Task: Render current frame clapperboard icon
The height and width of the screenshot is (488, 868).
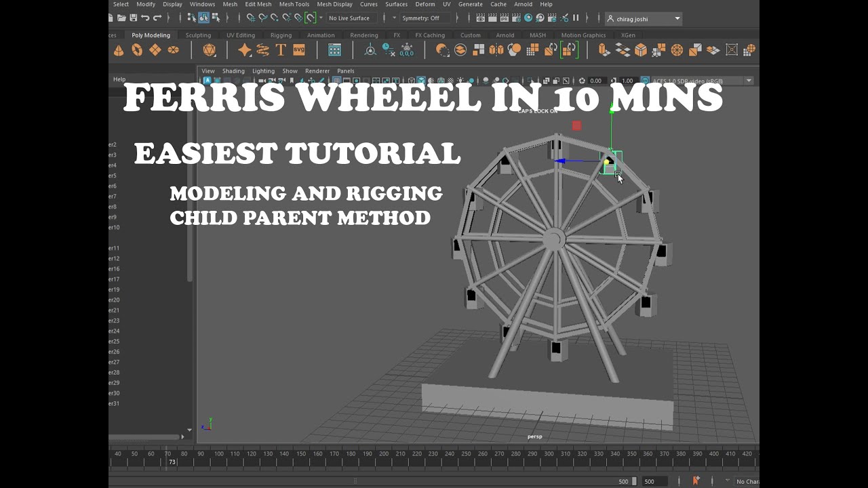Action: click(494, 18)
